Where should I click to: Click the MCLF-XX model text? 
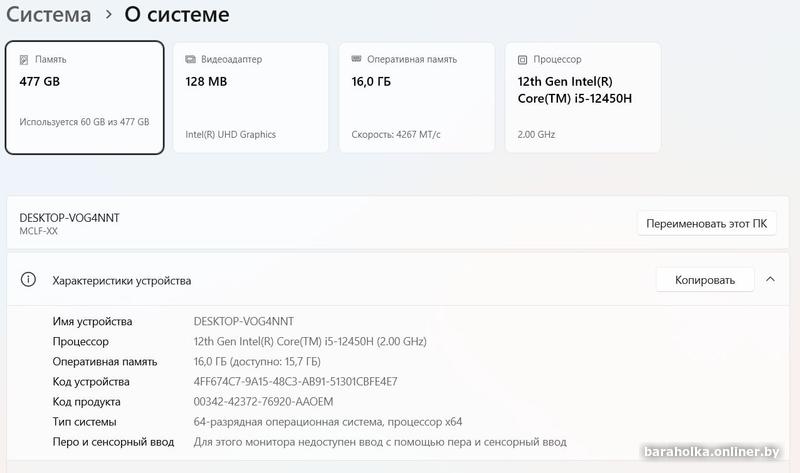[38, 231]
